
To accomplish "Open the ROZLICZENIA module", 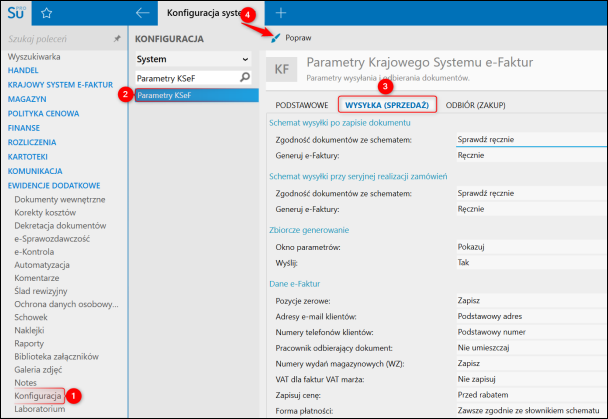I will pyautogui.click(x=32, y=142).
